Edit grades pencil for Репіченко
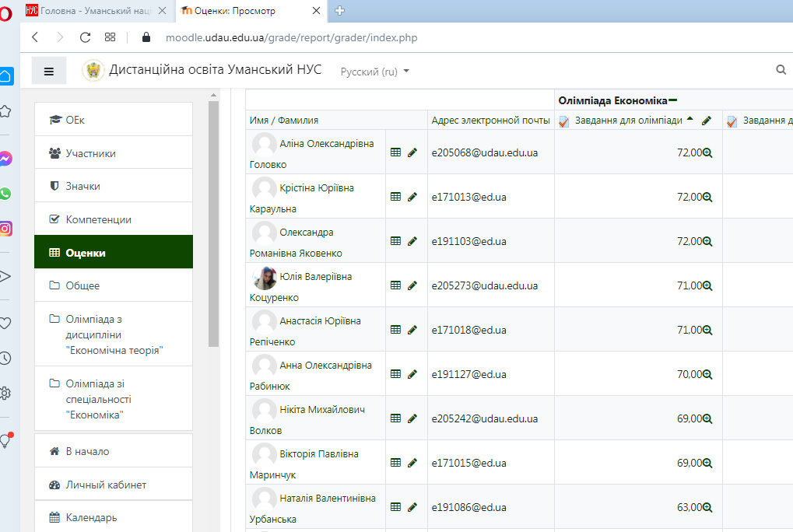Screen dimensions: 793x532 point(412,330)
